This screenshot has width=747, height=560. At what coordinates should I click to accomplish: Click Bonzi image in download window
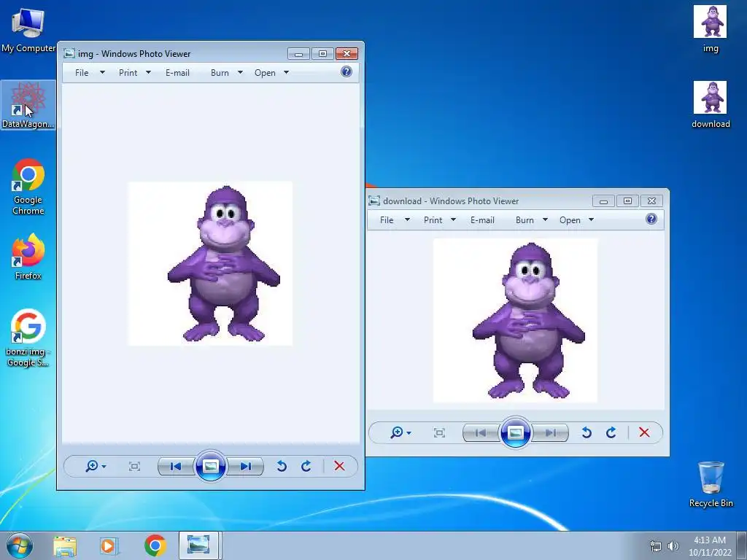coord(515,321)
